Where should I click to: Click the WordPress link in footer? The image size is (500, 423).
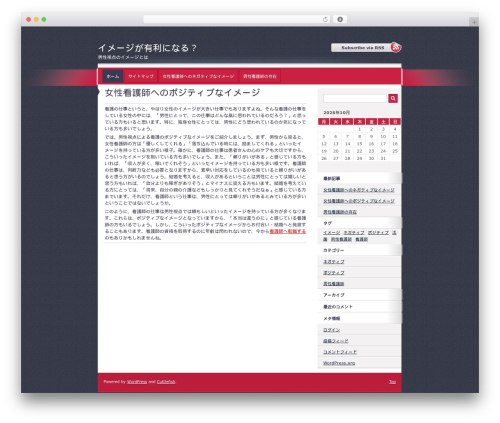(137, 382)
